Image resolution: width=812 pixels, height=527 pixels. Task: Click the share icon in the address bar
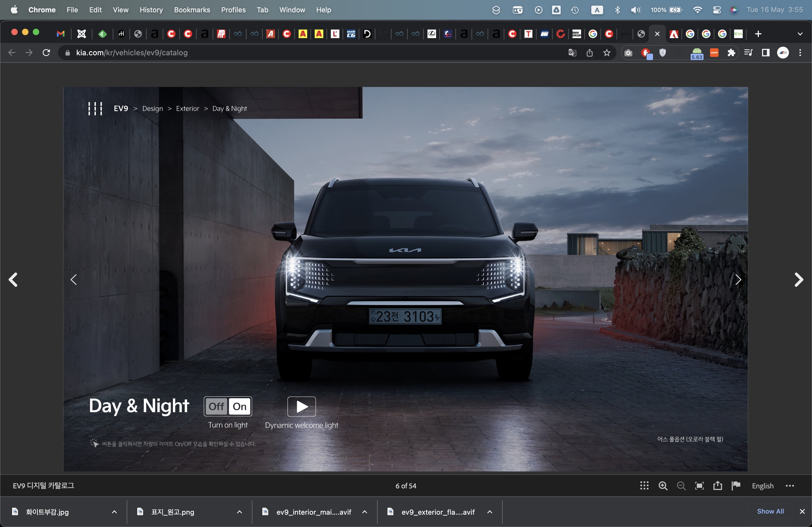coord(590,53)
